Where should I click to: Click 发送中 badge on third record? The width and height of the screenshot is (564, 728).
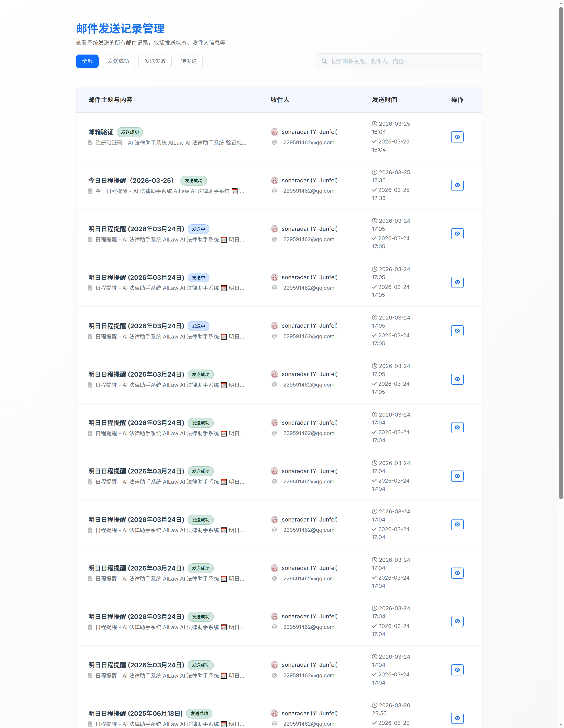tap(198, 229)
